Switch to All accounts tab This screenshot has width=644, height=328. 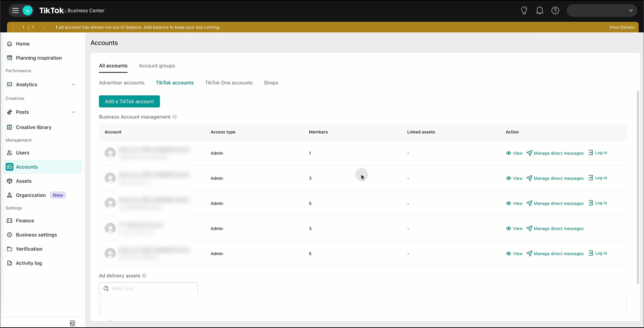[x=113, y=66]
